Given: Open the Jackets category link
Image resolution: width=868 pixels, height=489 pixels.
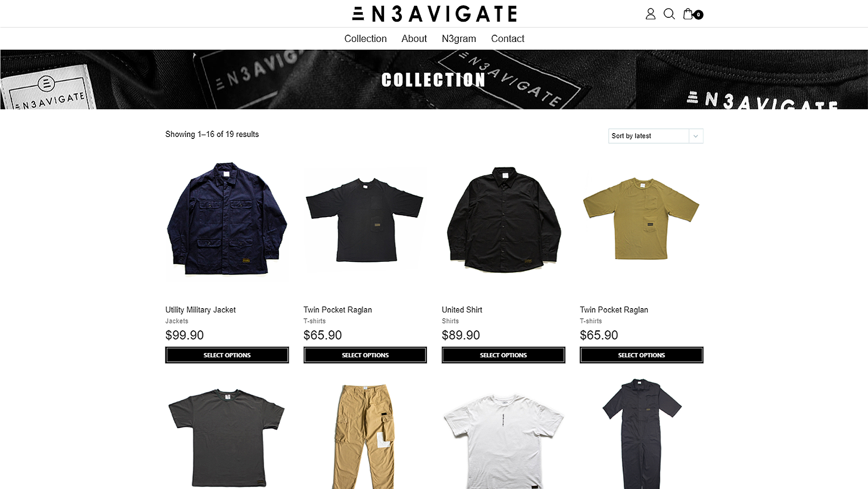Looking at the screenshot, I should coord(176,321).
